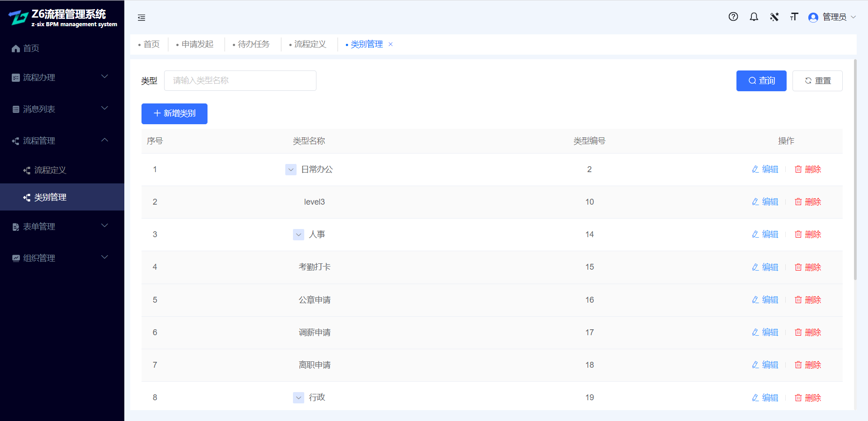Viewport: 868px width, 421px height.
Task: Expand the 行政 category row
Action: pyautogui.click(x=299, y=398)
